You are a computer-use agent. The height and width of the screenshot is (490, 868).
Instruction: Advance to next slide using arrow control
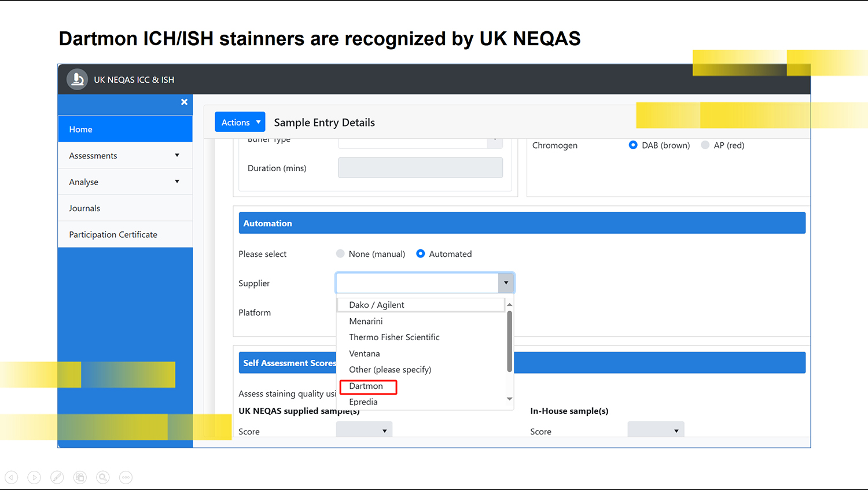34,477
